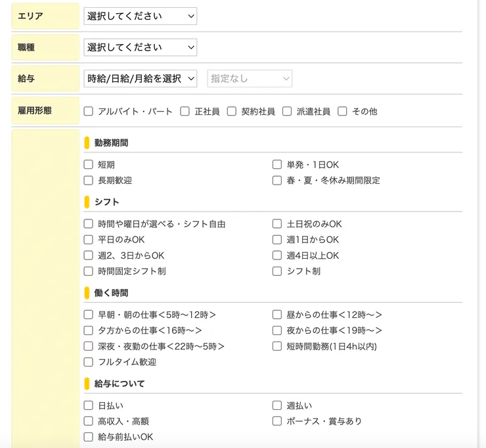Expand the 時給/日給/月給を選択 dropdown
Image resolution: width=486 pixels, height=448 pixels.
(140, 78)
